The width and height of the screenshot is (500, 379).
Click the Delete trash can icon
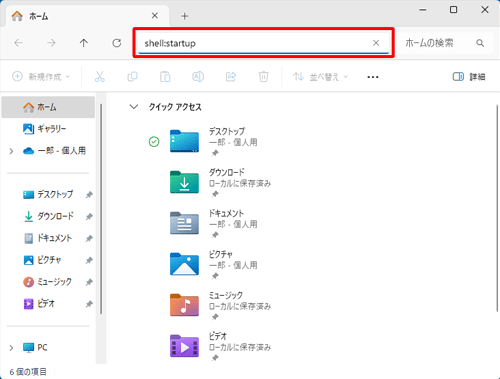click(263, 77)
